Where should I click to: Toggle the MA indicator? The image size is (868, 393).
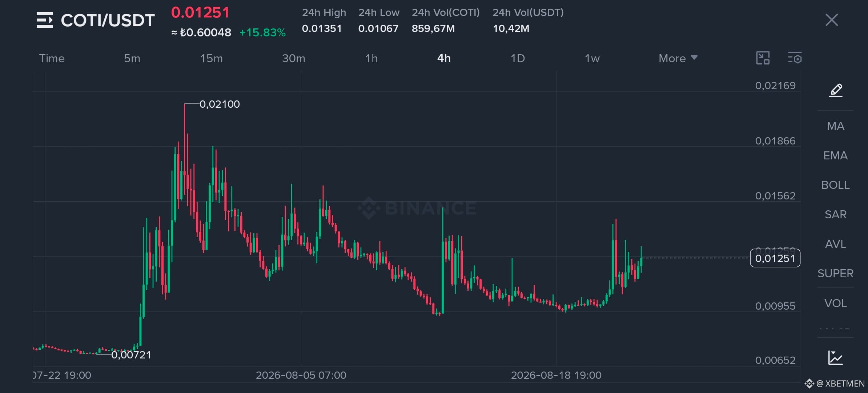835,126
